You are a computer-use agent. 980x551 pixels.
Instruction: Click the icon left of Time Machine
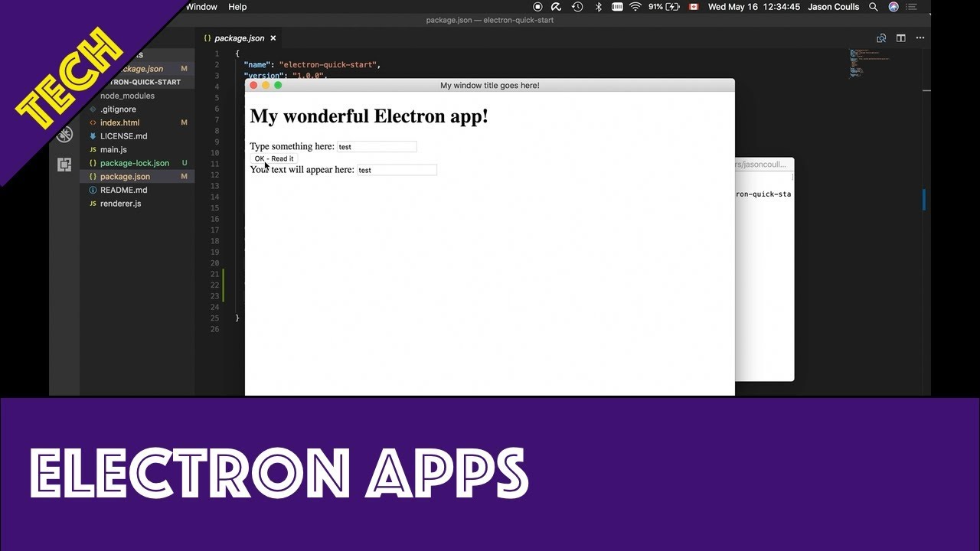coord(557,7)
